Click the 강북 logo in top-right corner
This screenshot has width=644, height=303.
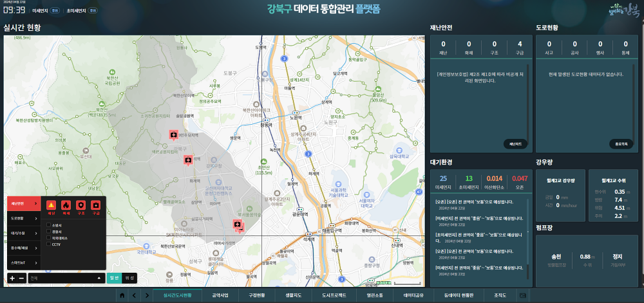coord(623,11)
